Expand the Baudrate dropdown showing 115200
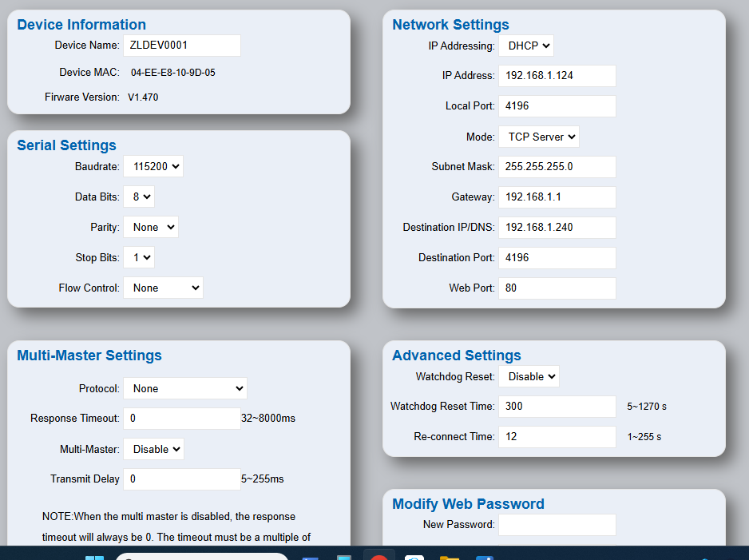Screen dimensions: 749x560 153,167
